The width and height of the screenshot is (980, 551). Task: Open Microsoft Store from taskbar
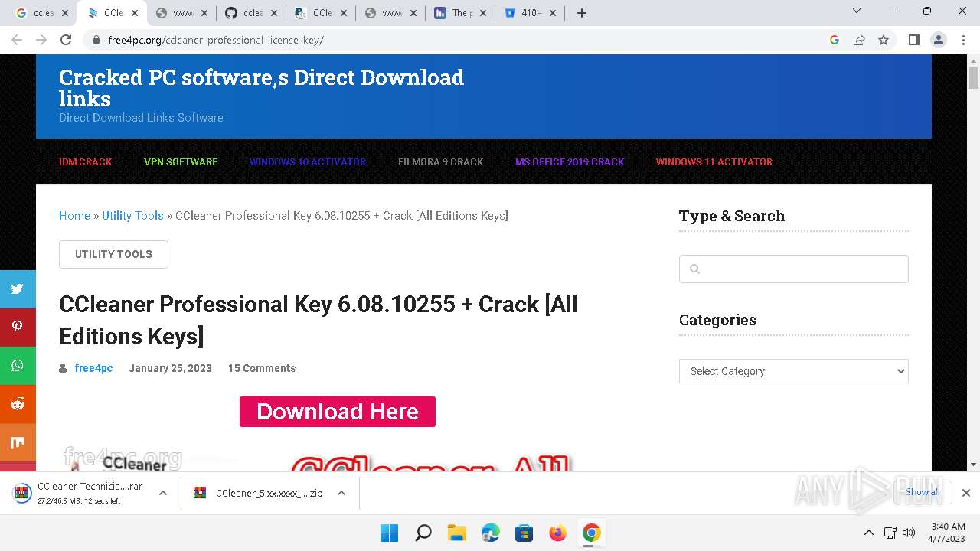coord(524,533)
